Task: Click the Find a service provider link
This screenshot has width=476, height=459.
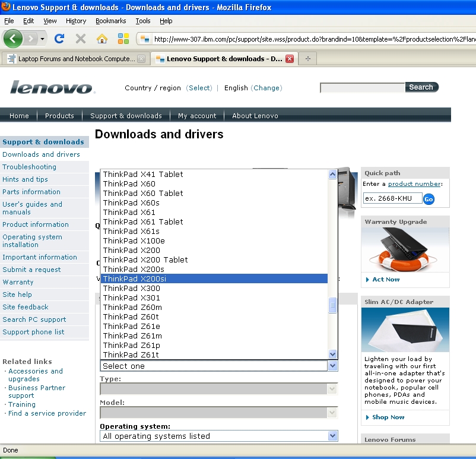Action: (47, 413)
